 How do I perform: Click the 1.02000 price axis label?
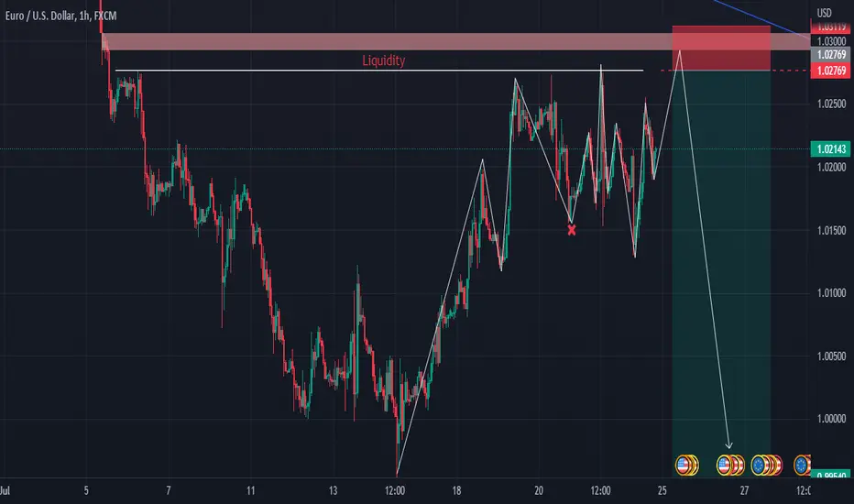pyautogui.click(x=831, y=168)
